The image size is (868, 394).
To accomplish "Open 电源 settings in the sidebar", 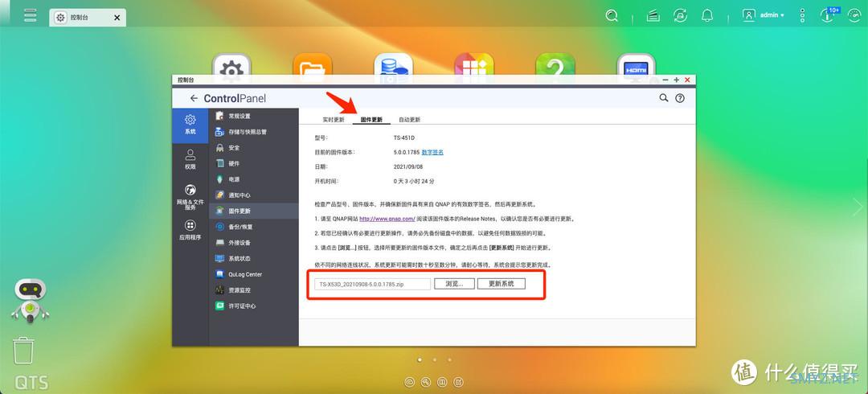I will 253,179.
